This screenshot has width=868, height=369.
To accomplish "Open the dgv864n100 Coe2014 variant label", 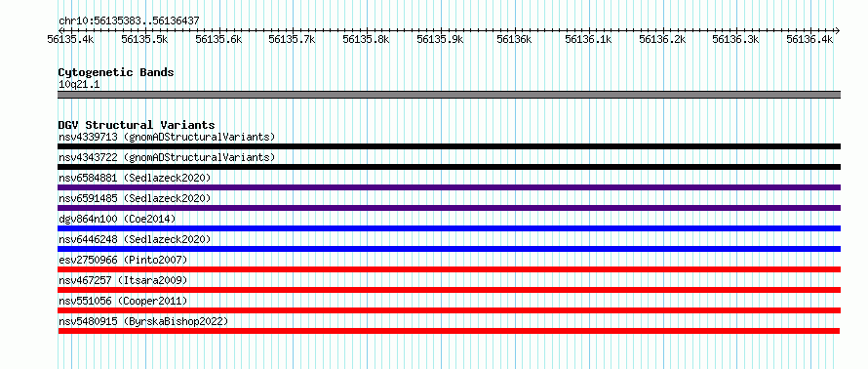I will point(117,219).
